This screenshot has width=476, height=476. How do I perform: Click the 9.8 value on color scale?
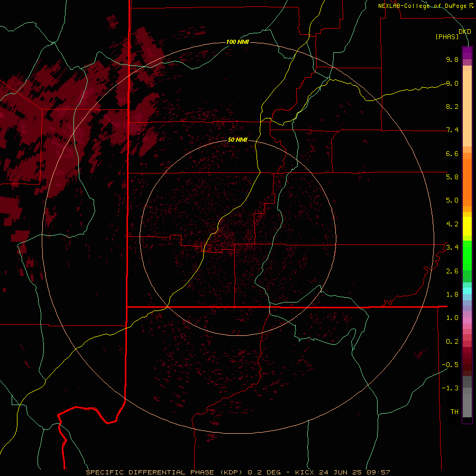pos(452,59)
